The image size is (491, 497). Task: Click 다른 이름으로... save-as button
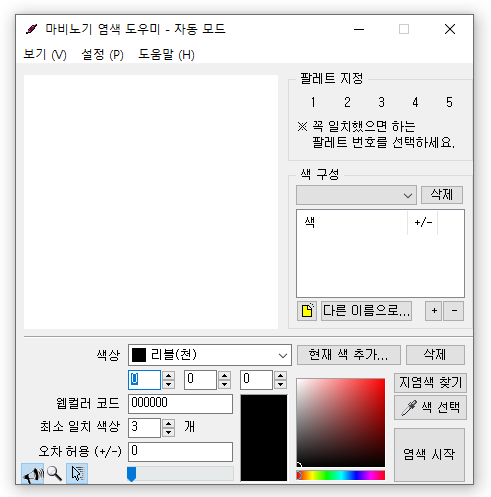tap(366, 311)
